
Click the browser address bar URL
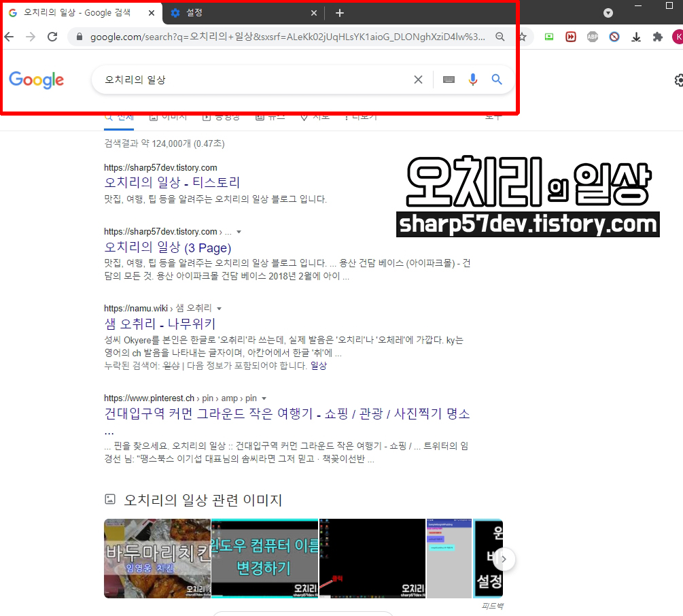pyautogui.click(x=287, y=37)
